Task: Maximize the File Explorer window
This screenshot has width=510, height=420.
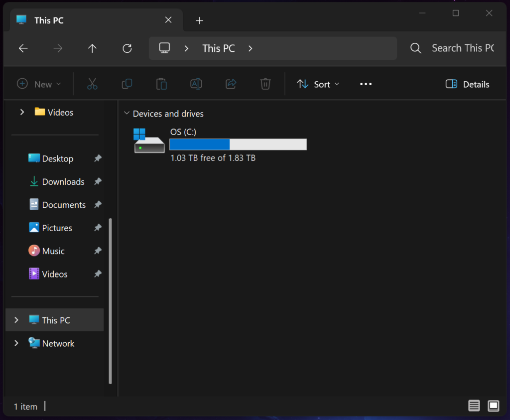Action: pos(456,13)
